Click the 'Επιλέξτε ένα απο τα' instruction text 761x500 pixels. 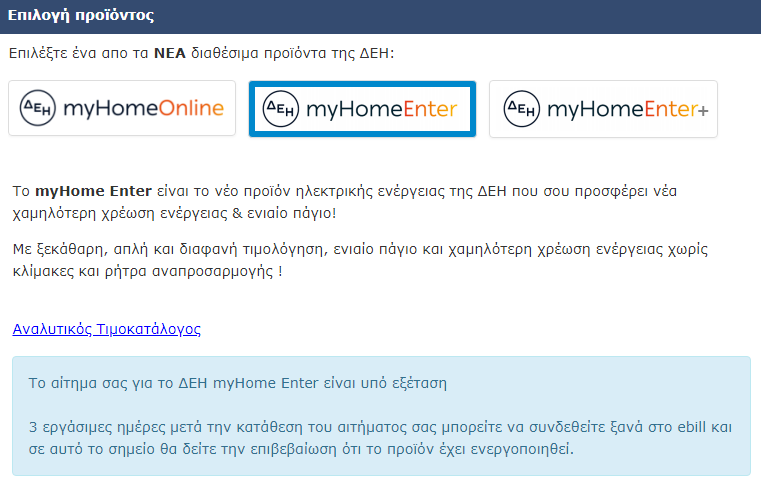click(79, 53)
